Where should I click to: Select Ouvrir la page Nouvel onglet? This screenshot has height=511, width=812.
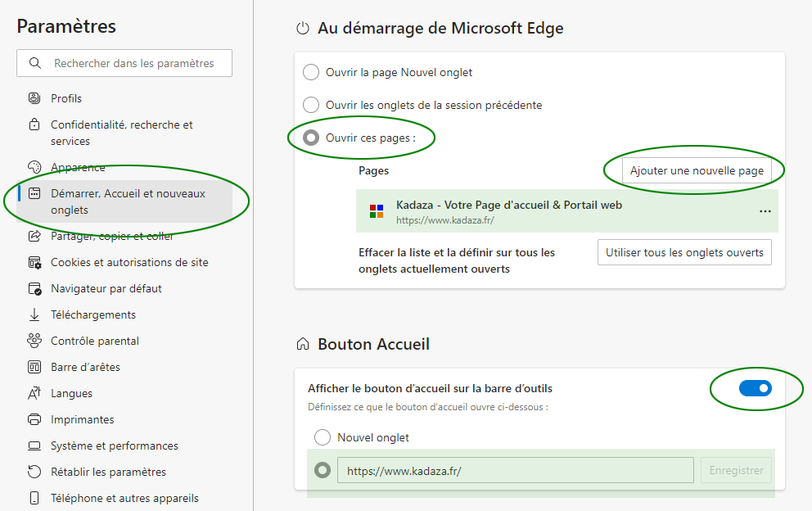pyautogui.click(x=311, y=72)
